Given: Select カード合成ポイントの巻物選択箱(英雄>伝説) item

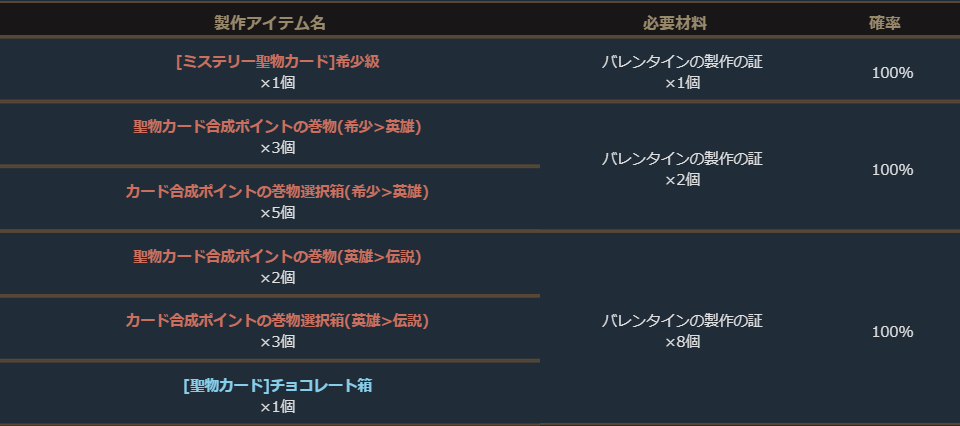Looking at the screenshot, I should point(277,321).
